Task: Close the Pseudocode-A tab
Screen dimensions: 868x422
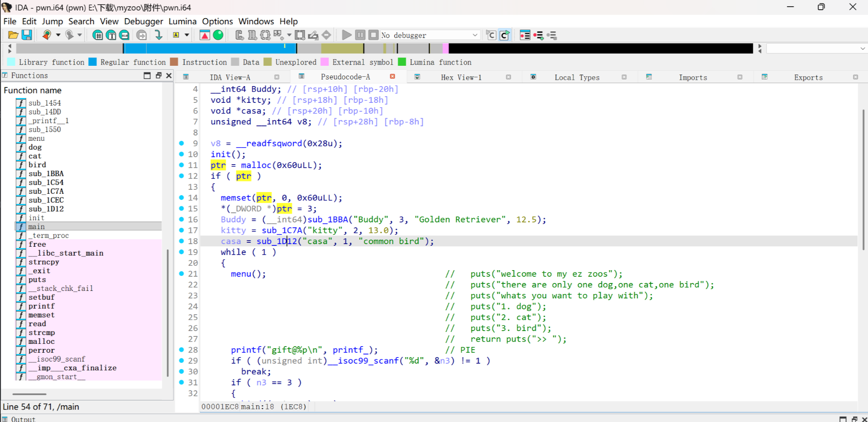Action: click(392, 77)
